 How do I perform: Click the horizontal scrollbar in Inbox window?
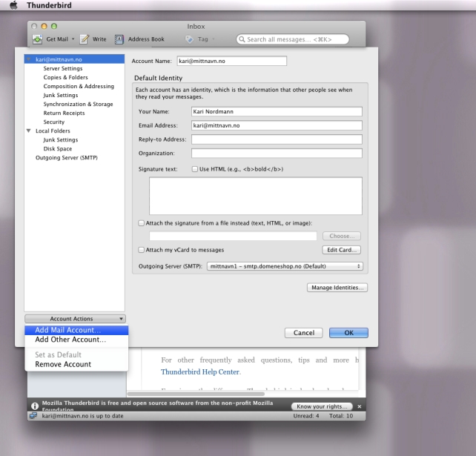pyautogui.click(x=196, y=394)
